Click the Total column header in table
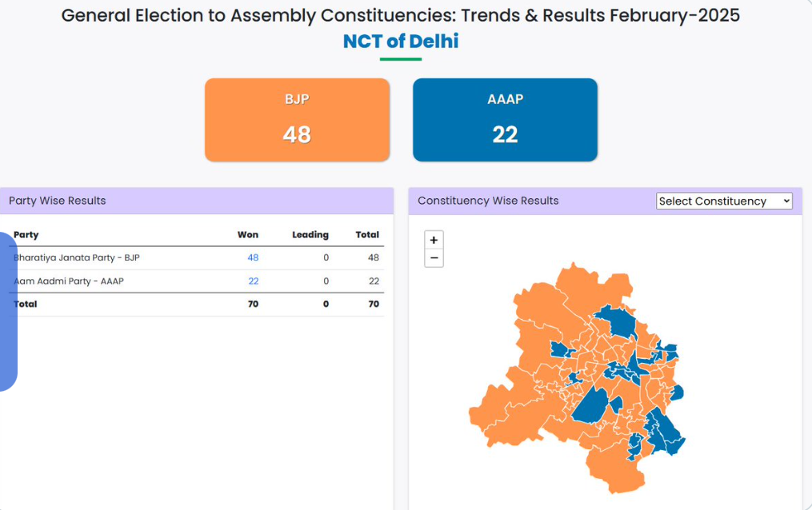Screen dimensions: 812x510 [x=367, y=234]
